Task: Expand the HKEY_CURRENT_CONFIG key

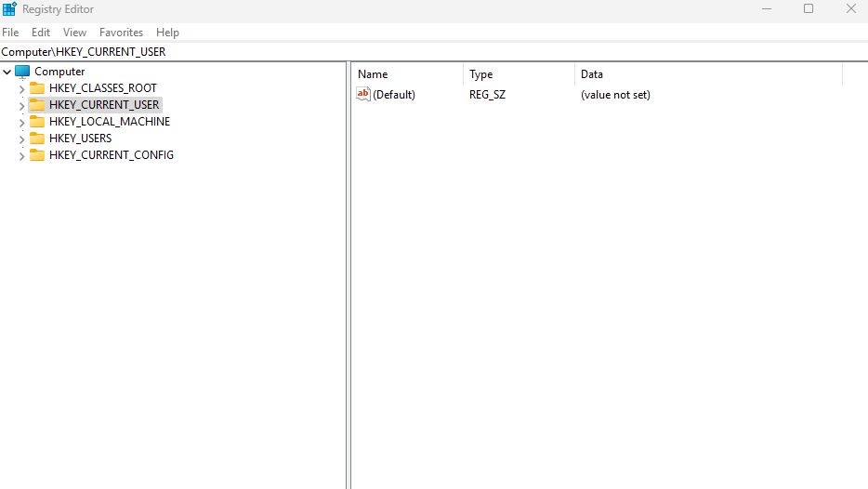Action: [21, 156]
